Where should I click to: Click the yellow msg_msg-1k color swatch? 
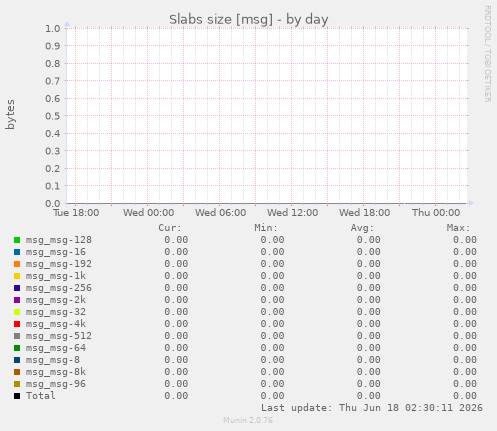[17, 276]
